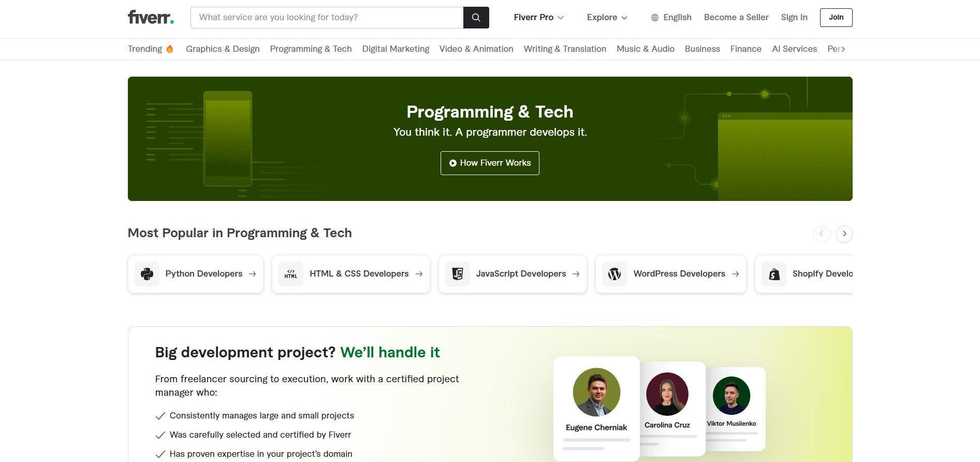
Task: Click the Trending flame icon
Action: tap(169, 49)
